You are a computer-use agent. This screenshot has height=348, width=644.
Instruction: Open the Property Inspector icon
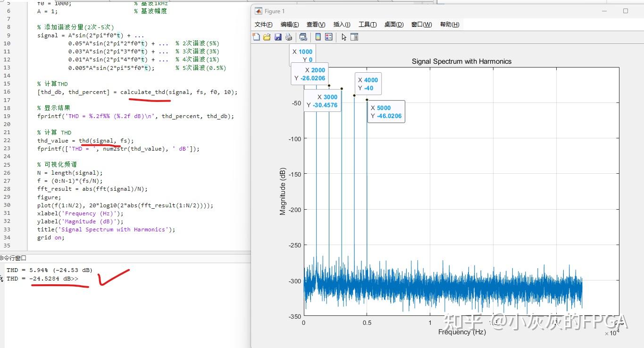tap(354, 37)
